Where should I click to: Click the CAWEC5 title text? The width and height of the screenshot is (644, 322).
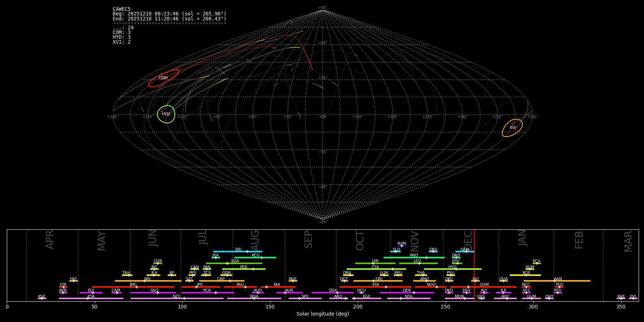coord(122,9)
